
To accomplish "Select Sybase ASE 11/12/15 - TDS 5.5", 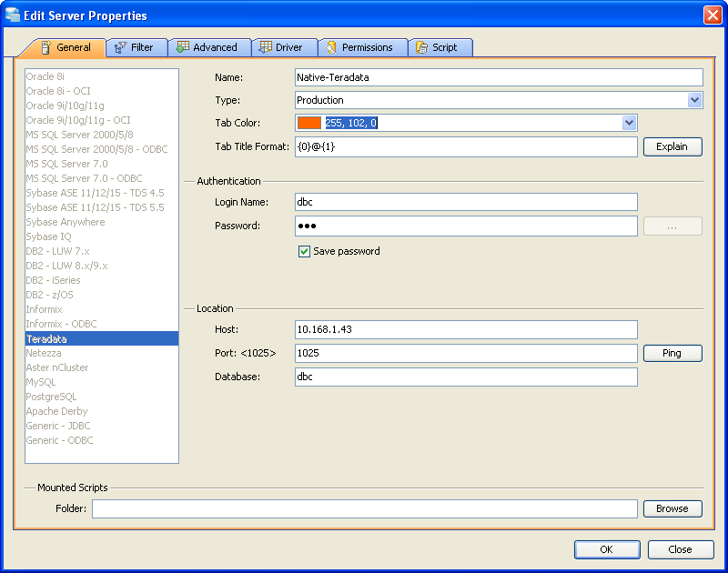I will pos(102,207).
